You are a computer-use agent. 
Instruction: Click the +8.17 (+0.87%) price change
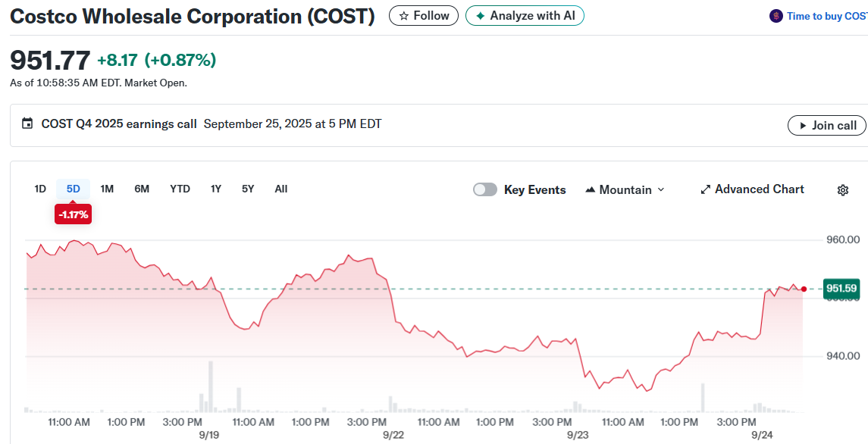(157, 60)
